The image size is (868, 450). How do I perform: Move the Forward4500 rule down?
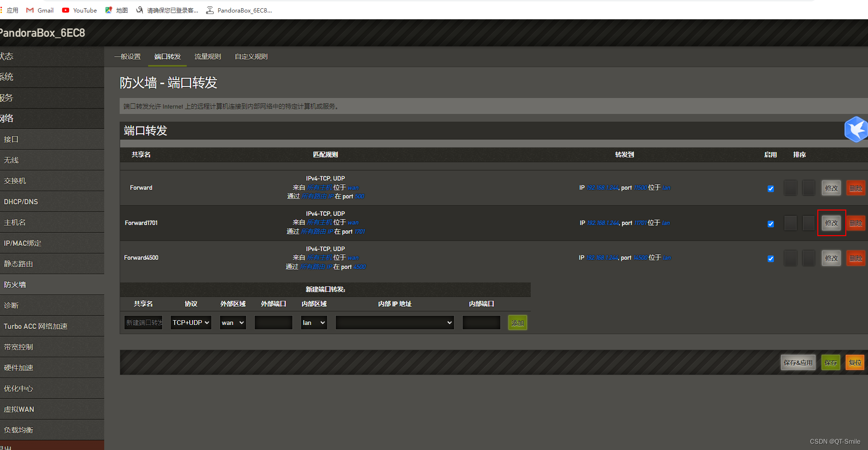809,258
